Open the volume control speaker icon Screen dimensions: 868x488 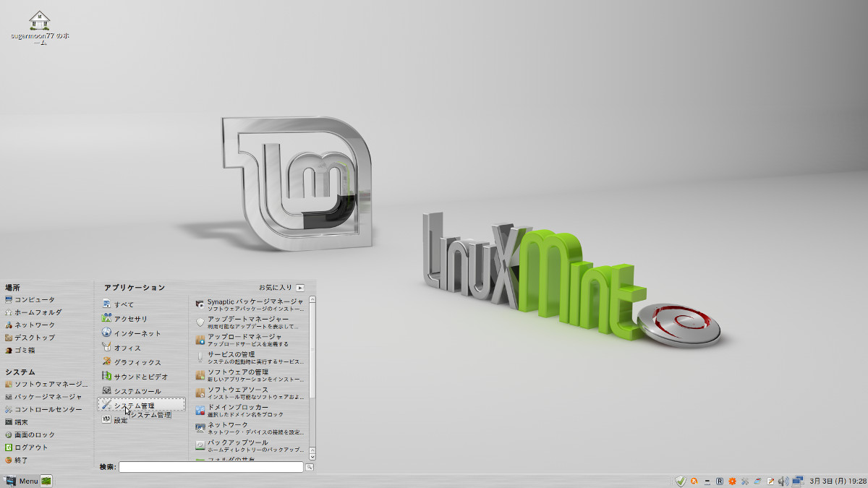(783, 481)
